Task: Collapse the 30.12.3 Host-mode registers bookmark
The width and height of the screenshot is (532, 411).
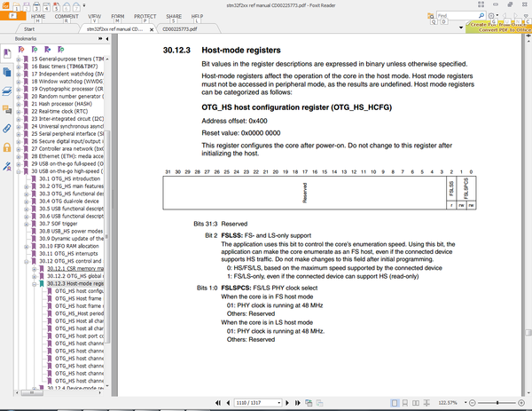Action: point(35,284)
